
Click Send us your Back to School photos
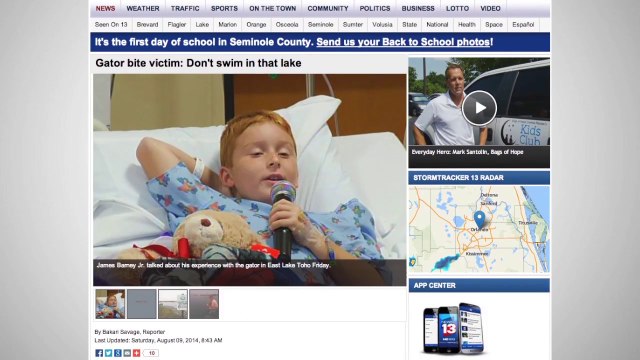pyautogui.click(x=403, y=42)
